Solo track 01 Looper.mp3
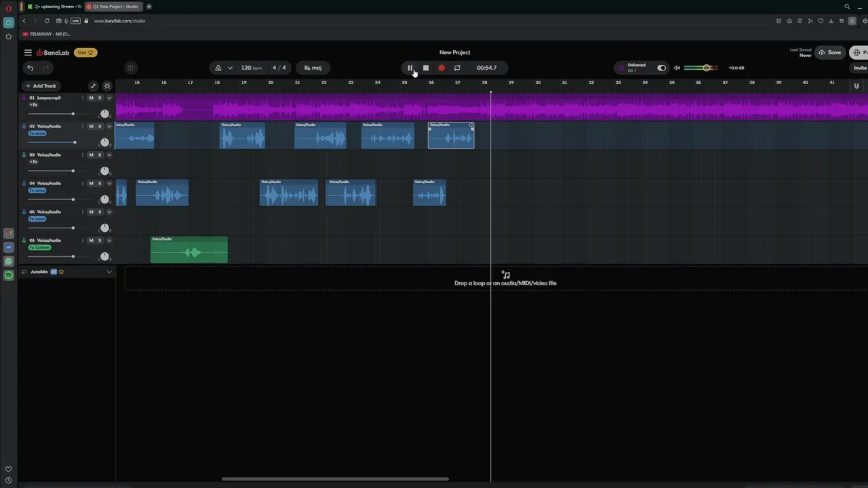This screenshot has height=488, width=868. click(x=100, y=98)
